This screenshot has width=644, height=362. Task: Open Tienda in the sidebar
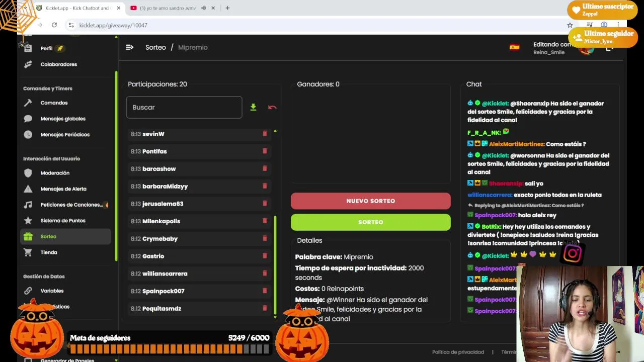pos(49,252)
